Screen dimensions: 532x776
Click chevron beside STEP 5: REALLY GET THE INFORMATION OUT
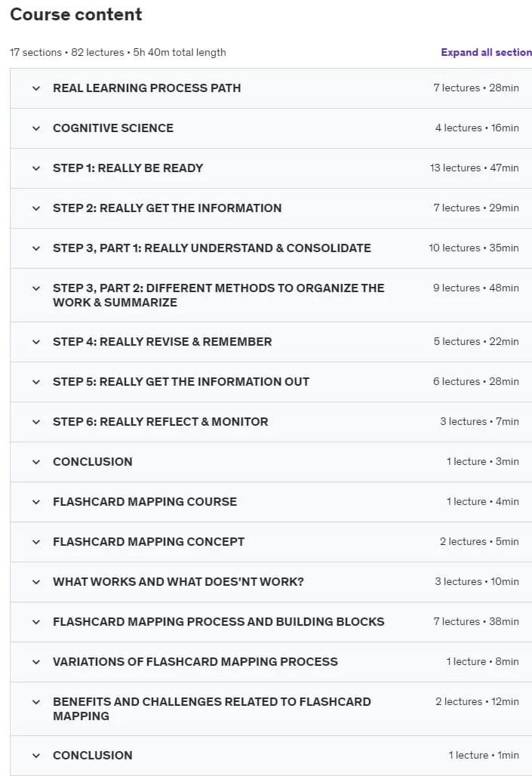tap(36, 382)
